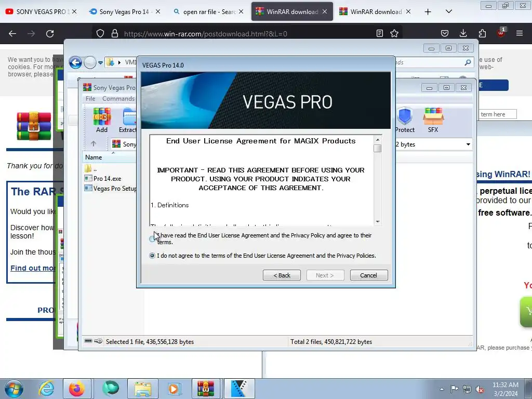The width and height of the screenshot is (532, 399).
Task: Open the Windows Start menu orb
Action: click(x=14, y=389)
